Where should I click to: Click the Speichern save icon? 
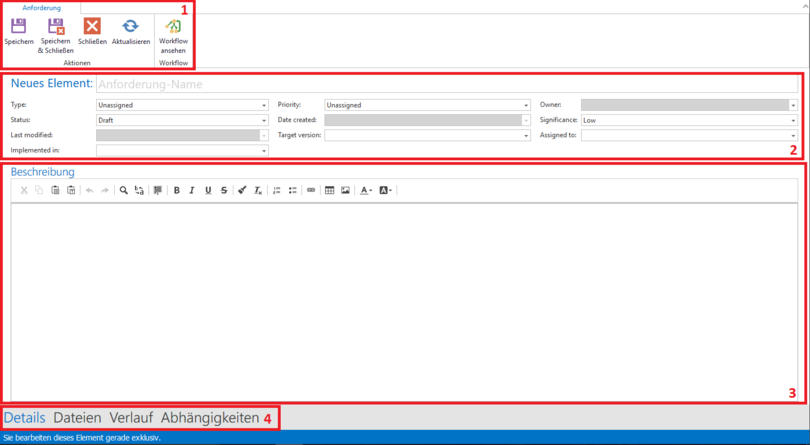[18, 27]
